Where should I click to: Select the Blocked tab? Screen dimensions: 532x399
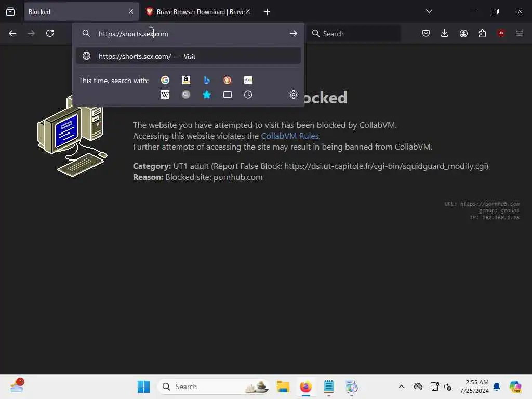(81, 11)
